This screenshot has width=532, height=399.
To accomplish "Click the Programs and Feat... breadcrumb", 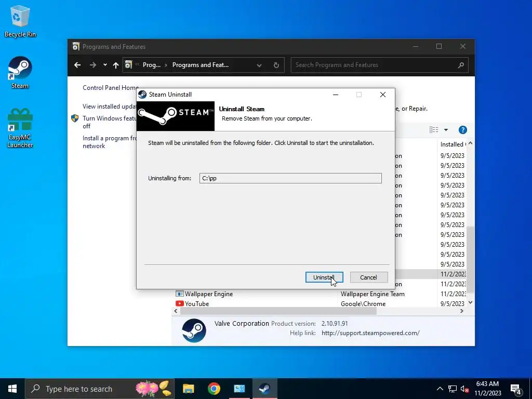I will [x=200, y=65].
